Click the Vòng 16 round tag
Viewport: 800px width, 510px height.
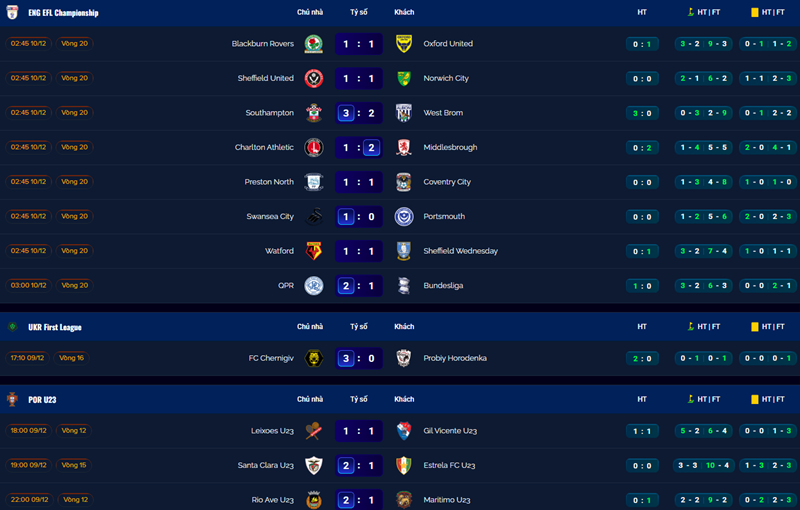tap(72, 358)
